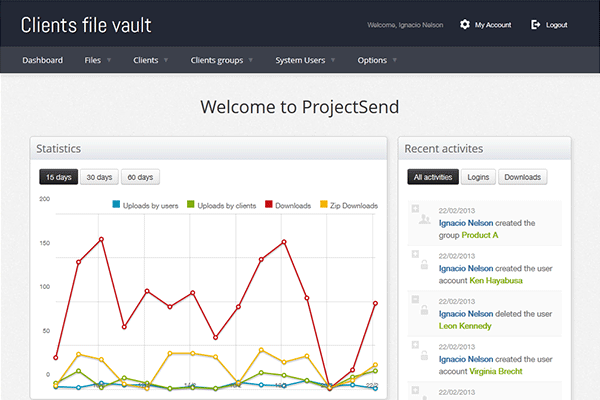Click the highest Downloads peak on the chart
Screen dimensions: 600x400
pos(101,239)
